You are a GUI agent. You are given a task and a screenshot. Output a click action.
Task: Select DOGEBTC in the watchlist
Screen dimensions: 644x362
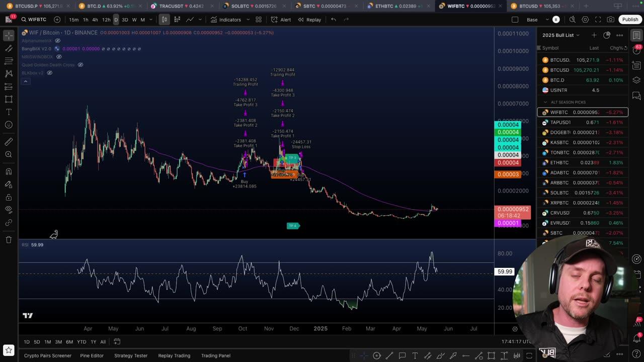583,132
